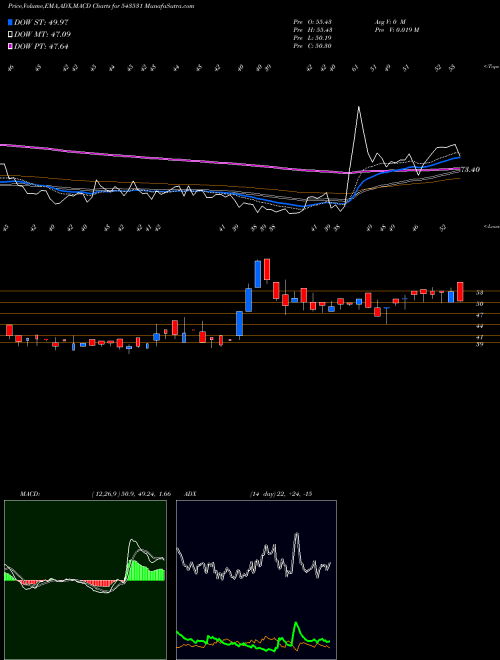This screenshot has height=660, width=500.
Task: Click the magenta DOW PT legend swatch
Action: (10, 47)
